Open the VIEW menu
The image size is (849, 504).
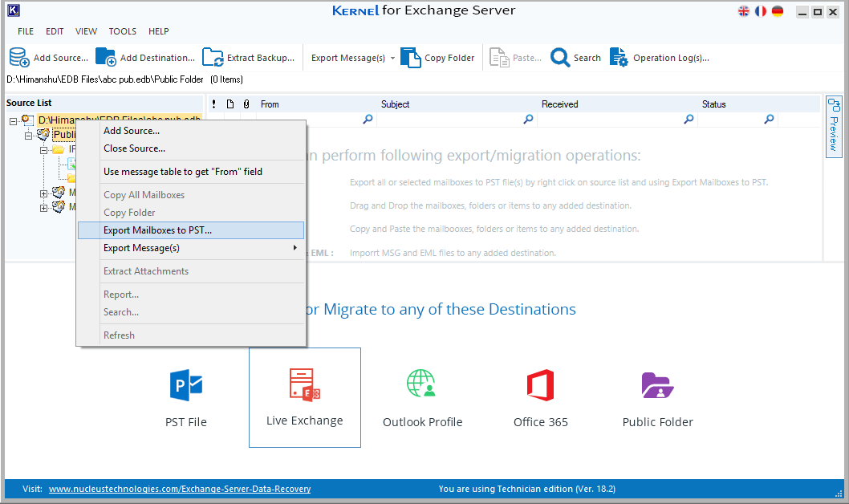(86, 31)
